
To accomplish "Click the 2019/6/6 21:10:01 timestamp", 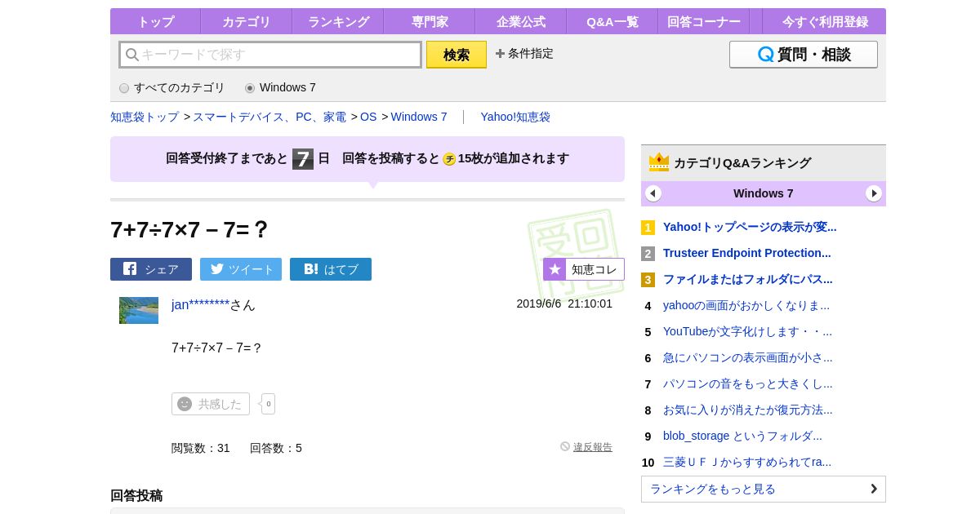I will 564,304.
